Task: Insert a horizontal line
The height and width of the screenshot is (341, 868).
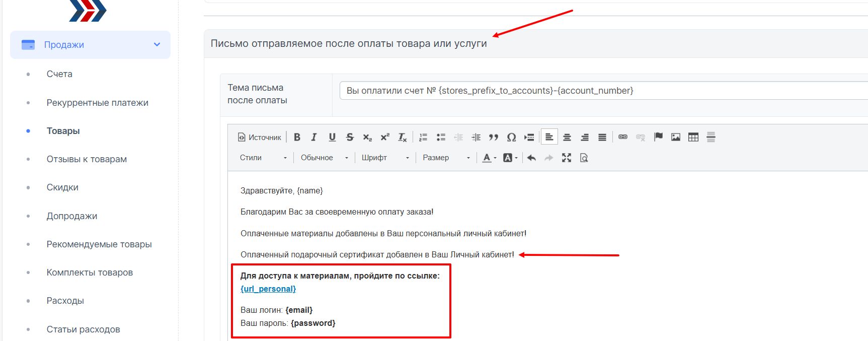Action: 711,137
